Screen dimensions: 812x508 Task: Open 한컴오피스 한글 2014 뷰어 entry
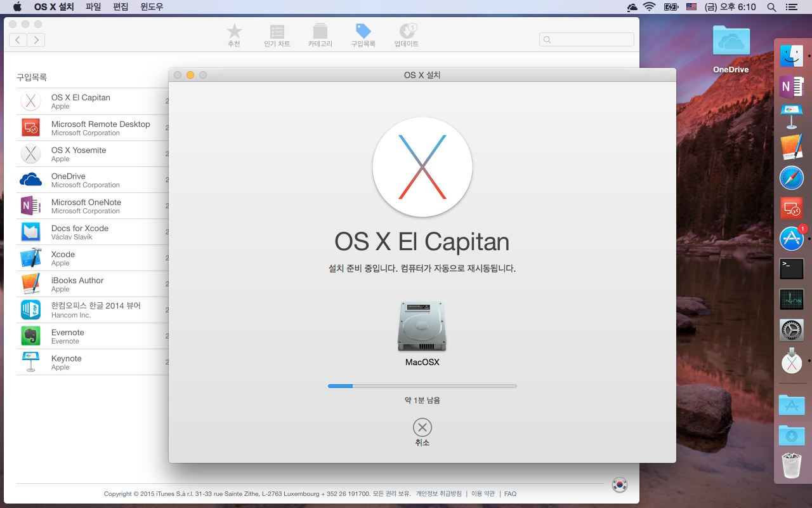91,310
